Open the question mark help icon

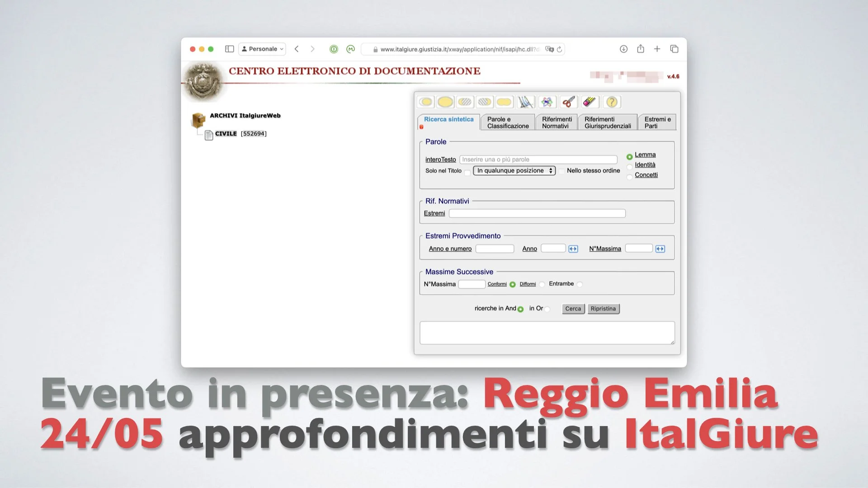pyautogui.click(x=612, y=102)
